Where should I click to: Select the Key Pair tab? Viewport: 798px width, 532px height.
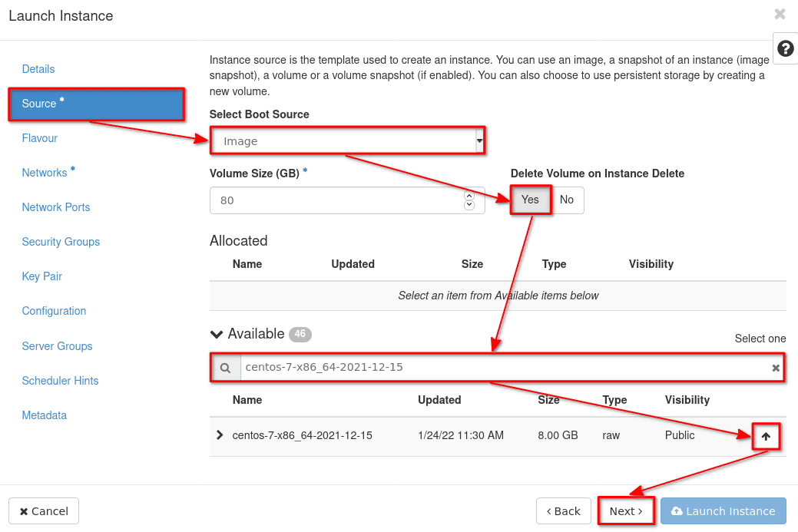(42, 276)
